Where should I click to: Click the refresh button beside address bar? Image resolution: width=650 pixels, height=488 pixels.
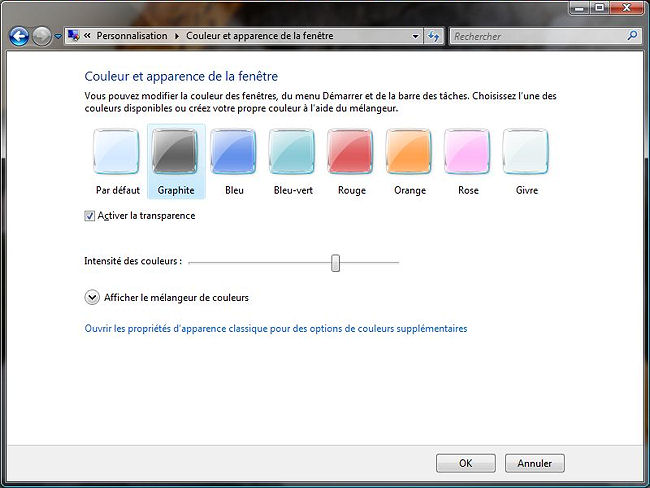click(434, 36)
